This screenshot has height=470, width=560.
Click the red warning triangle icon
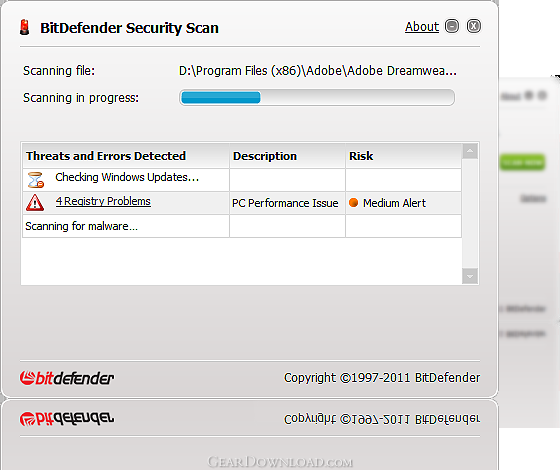(35, 202)
